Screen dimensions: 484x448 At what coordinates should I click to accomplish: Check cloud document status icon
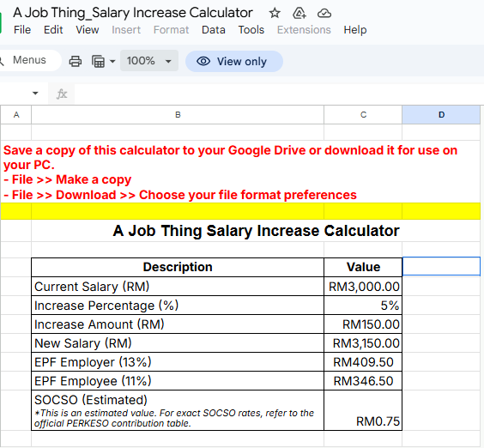pos(324,13)
